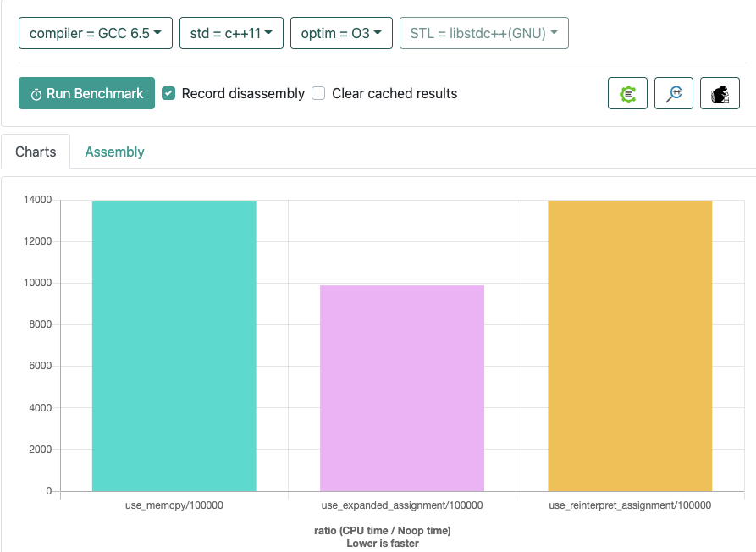The image size is (756, 552).
Task: Click the 2000 y-axis value
Action: (x=40, y=449)
